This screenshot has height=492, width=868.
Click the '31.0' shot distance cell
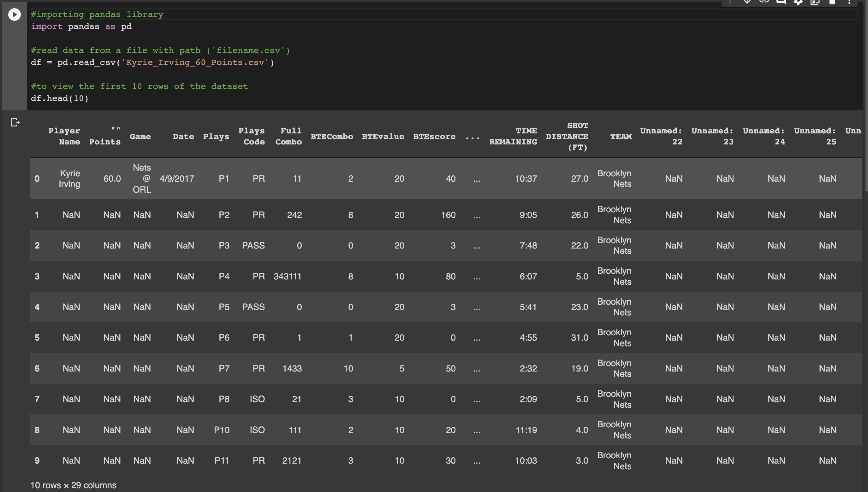pyautogui.click(x=580, y=337)
